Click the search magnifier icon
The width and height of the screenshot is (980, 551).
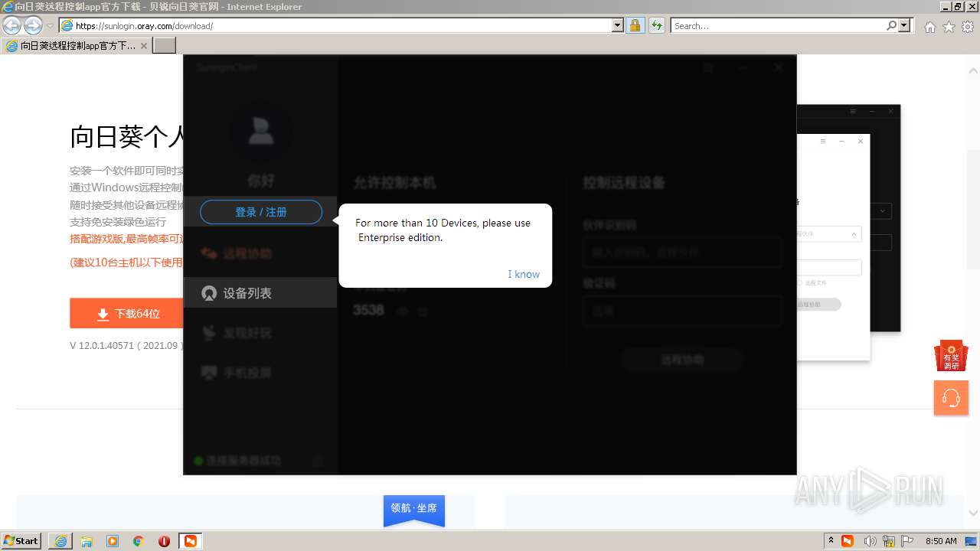tap(892, 25)
